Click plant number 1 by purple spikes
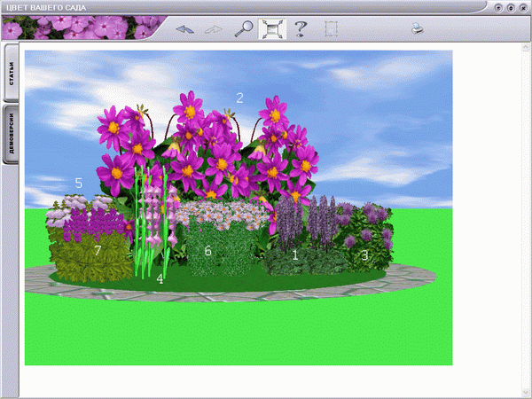Image resolution: width=532 pixels, height=399 pixels. (295, 254)
